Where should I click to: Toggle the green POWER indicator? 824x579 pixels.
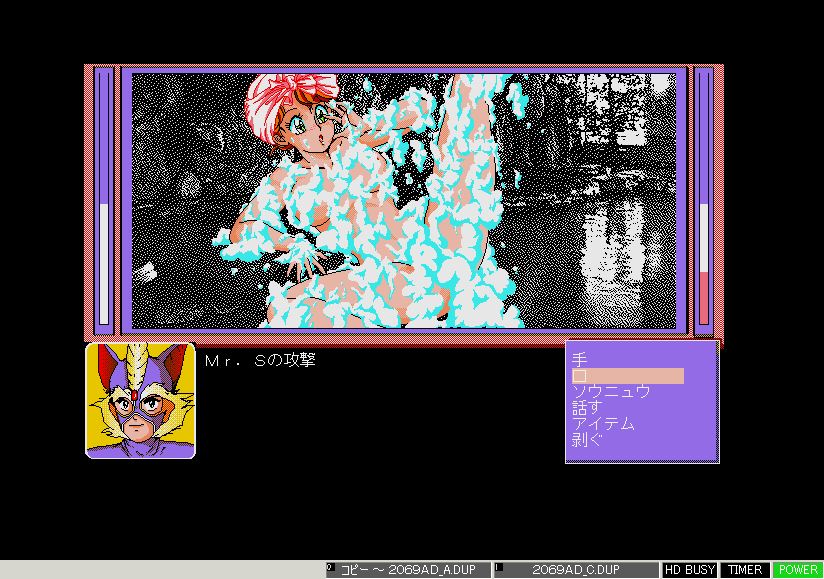point(798,570)
